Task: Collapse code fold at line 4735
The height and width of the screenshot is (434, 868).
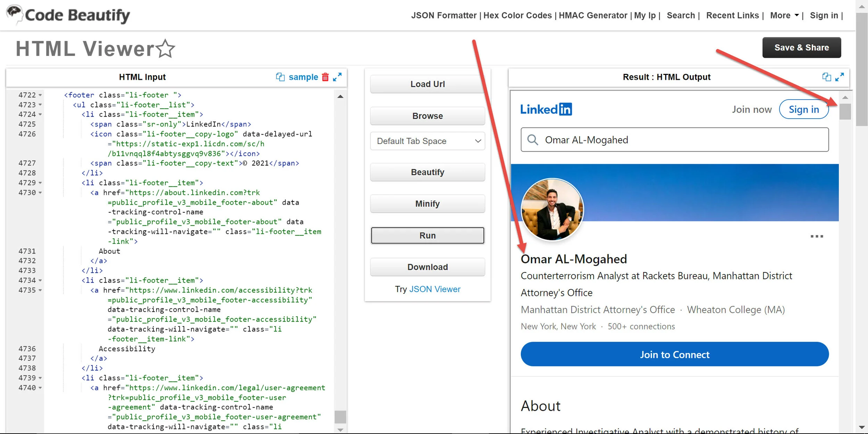Action: point(40,290)
